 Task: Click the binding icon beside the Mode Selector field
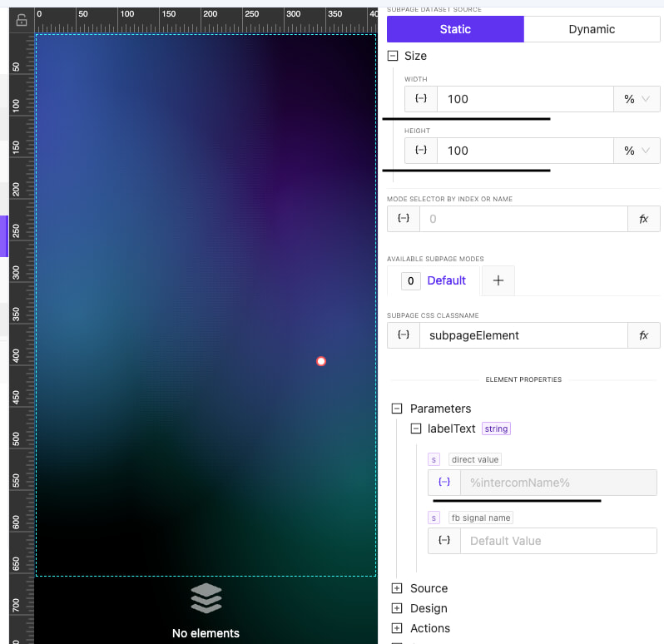[404, 219]
